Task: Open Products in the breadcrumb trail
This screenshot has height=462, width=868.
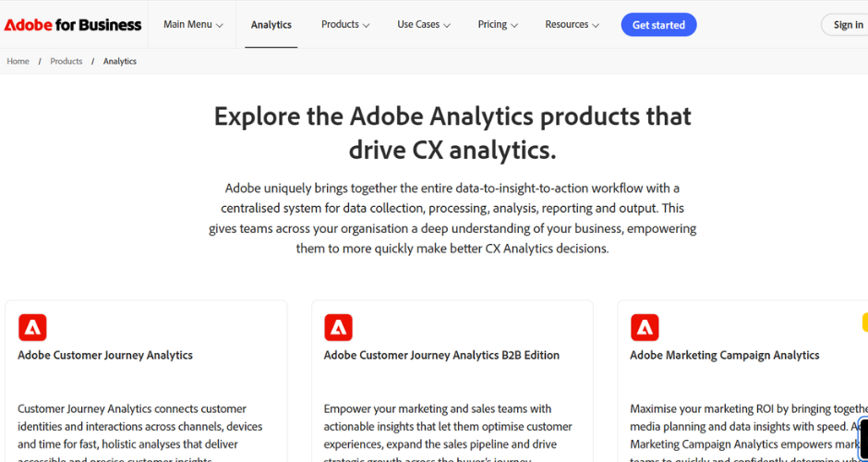Action: pos(66,62)
